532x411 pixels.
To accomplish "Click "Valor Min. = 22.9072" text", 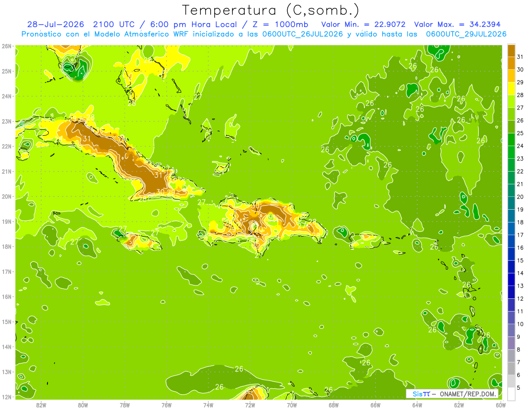I will 364,25.
